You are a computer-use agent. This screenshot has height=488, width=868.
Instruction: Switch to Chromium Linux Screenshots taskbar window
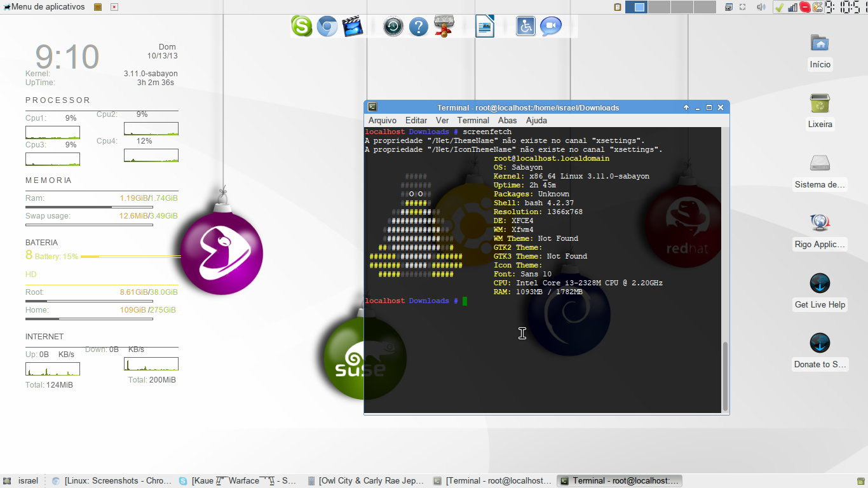click(111, 481)
